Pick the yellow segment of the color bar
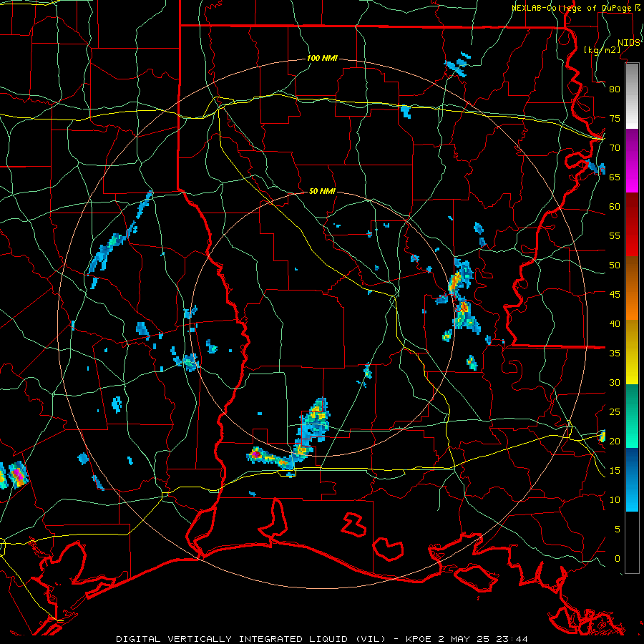Viewport: 644px width, 644px height. tap(632, 352)
